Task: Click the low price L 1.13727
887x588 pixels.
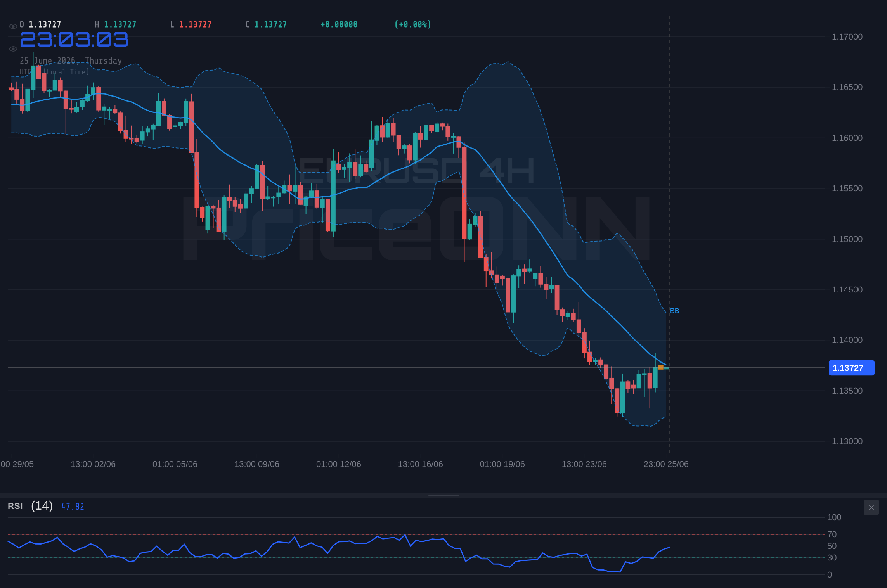Action: tap(191, 24)
